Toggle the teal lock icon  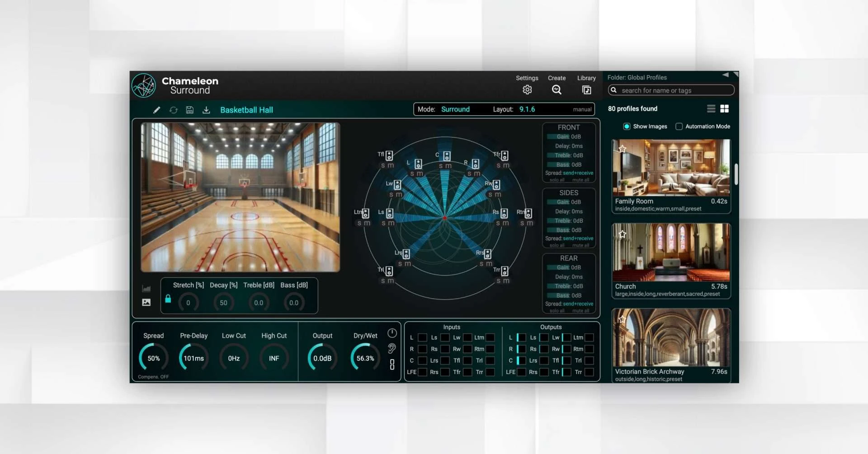point(168,299)
